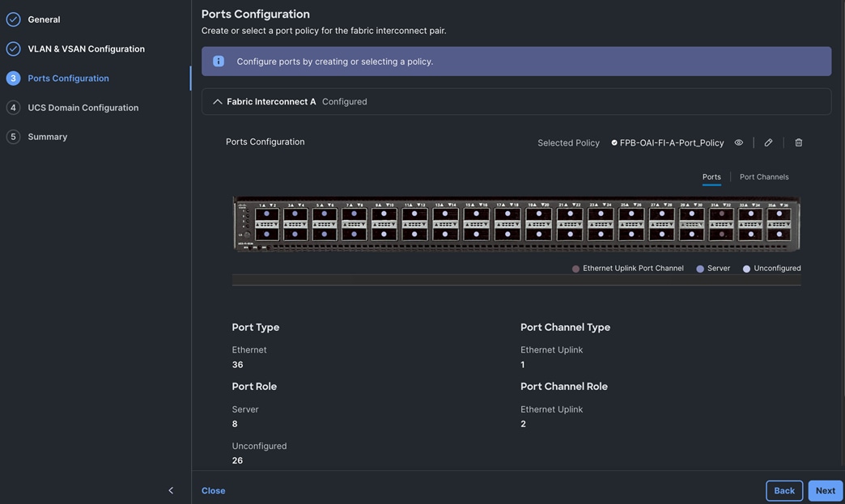Click the Ethernet Uplink Port Channel legend dot
845x504 pixels.
coord(575,269)
